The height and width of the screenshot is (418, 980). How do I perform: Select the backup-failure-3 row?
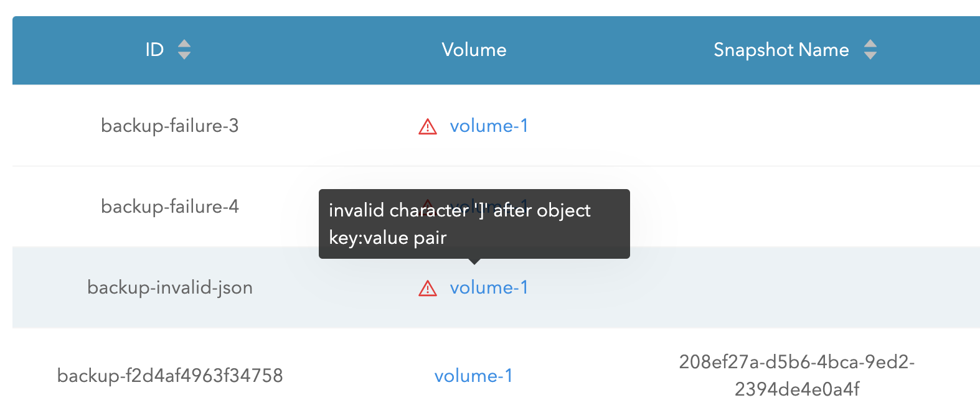click(171, 126)
